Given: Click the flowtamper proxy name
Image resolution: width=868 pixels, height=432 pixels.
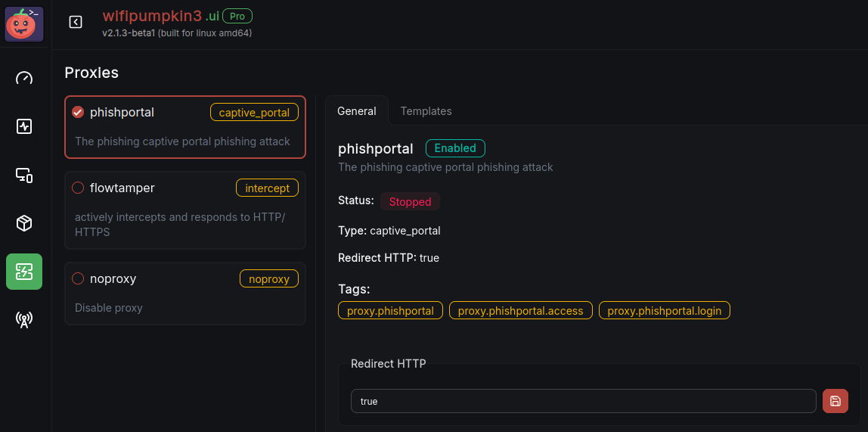Looking at the screenshot, I should pyautogui.click(x=122, y=188).
